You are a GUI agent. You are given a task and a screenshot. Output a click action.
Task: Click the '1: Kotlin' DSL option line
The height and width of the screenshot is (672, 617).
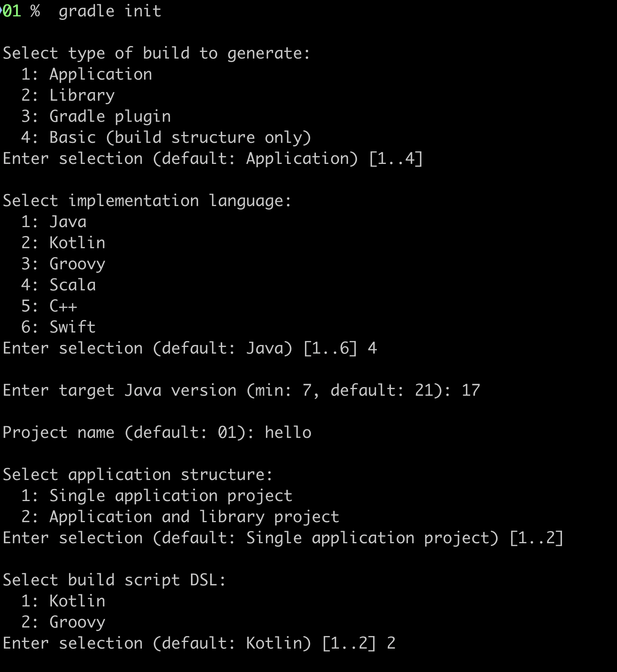[x=63, y=601]
